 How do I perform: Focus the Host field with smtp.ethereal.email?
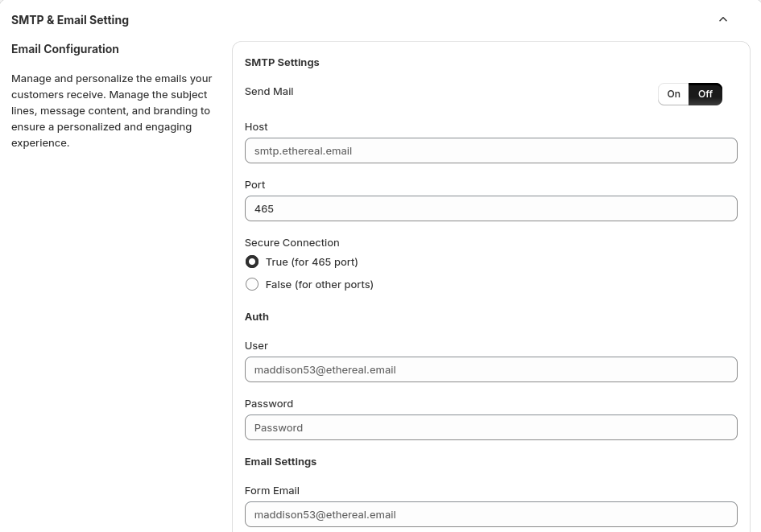point(490,151)
